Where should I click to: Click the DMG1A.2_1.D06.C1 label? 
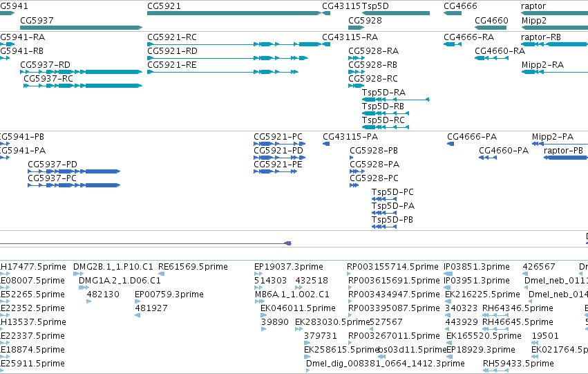(x=120, y=281)
